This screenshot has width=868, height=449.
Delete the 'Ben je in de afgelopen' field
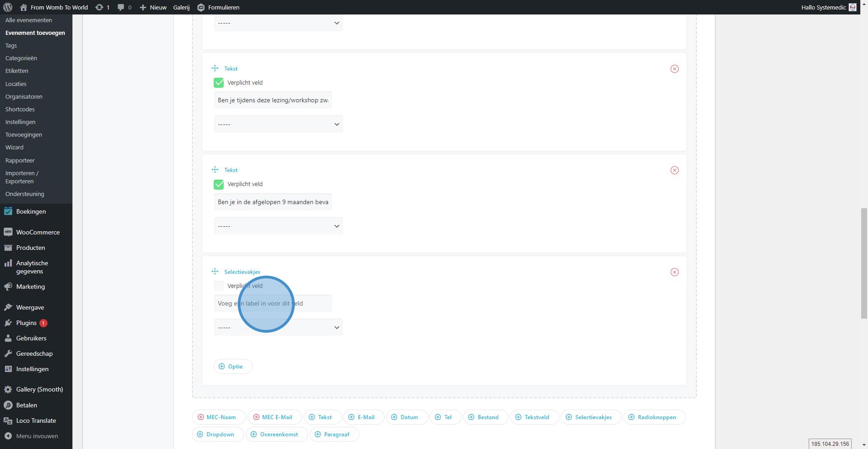(674, 170)
